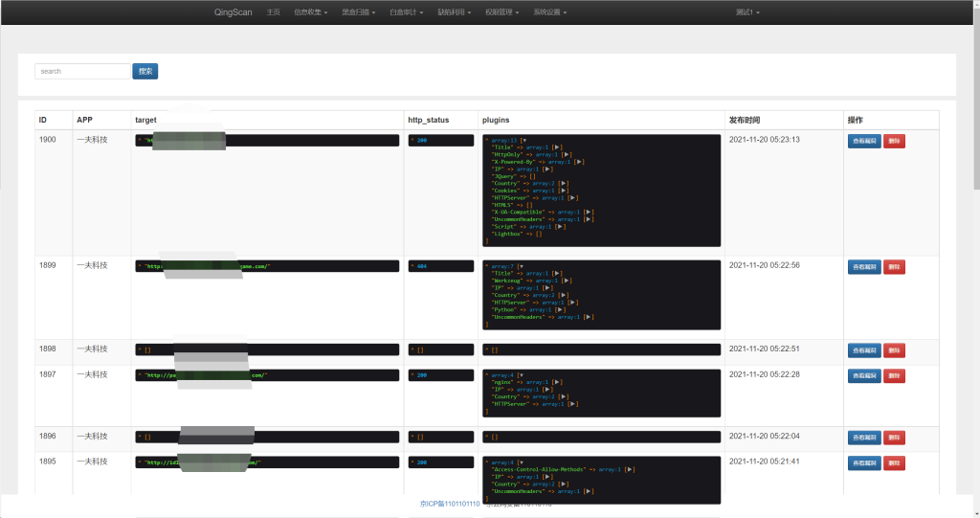The height and width of the screenshot is (518, 980).
Task: Delete row 1900 with the red 删除 button
Action: 894,141
